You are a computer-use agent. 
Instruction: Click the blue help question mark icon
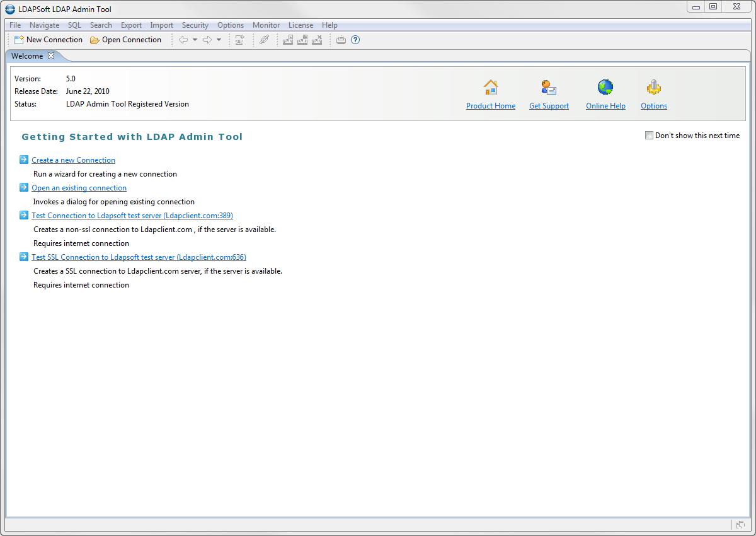pyautogui.click(x=355, y=40)
